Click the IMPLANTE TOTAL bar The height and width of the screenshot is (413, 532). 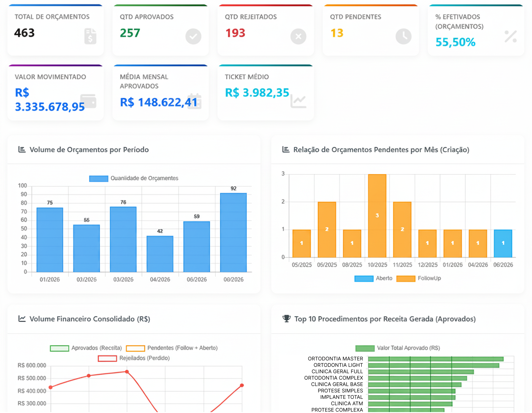[x=412, y=397]
